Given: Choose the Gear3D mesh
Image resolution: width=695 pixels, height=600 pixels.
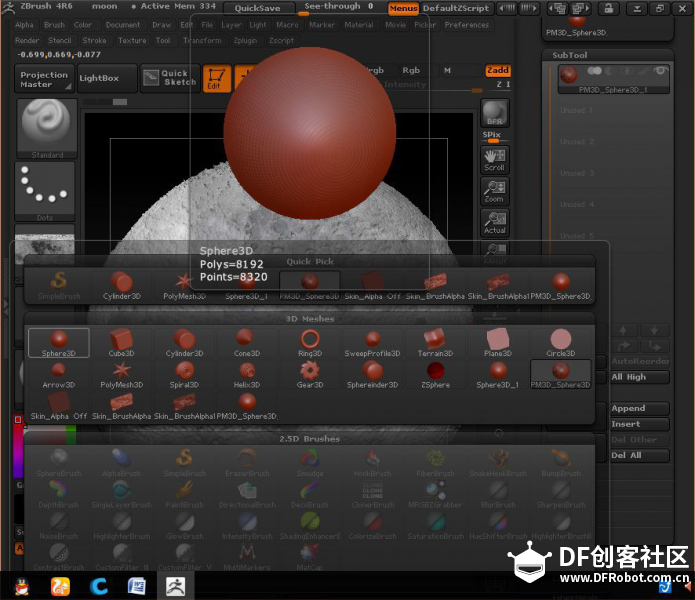Looking at the screenshot, I should 310,374.
